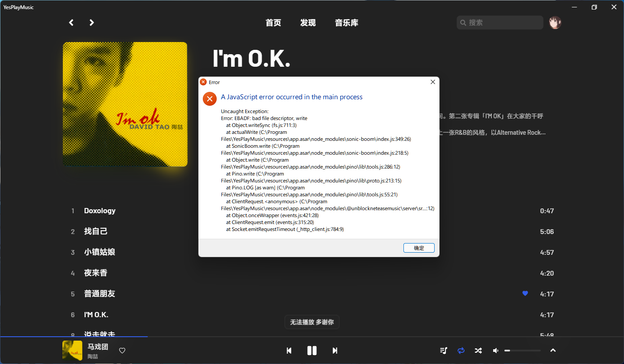Viewport: 624px width, 364px height.
Task: Open the 音乐库 section
Action: [346, 23]
